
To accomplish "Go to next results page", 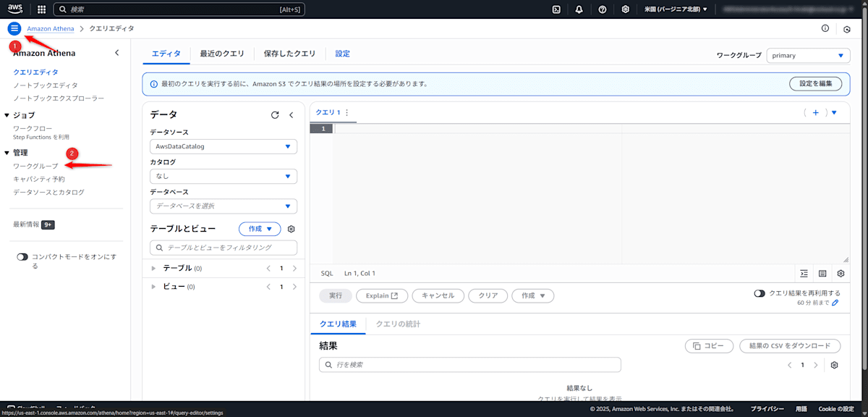I will click(x=815, y=365).
